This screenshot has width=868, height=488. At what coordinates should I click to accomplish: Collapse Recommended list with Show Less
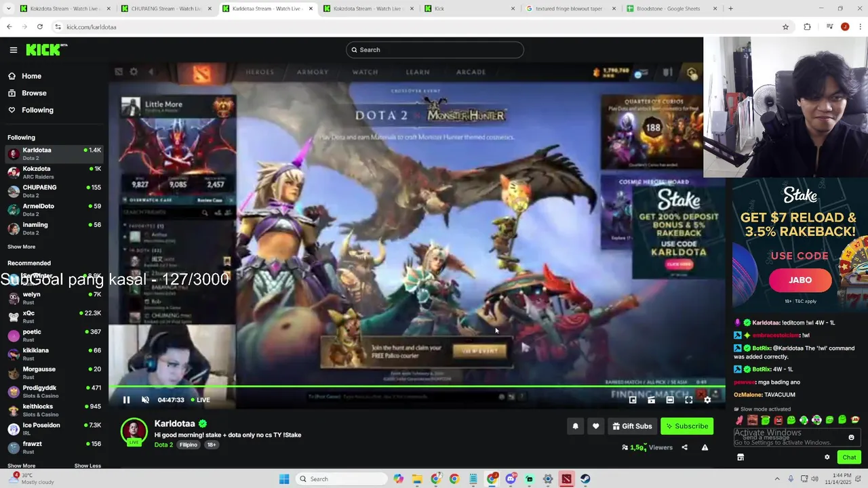click(x=87, y=466)
